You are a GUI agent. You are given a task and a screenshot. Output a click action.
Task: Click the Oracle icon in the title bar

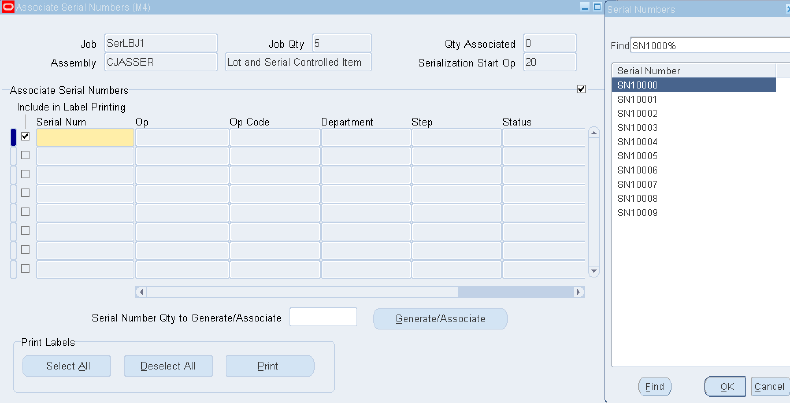point(8,7)
